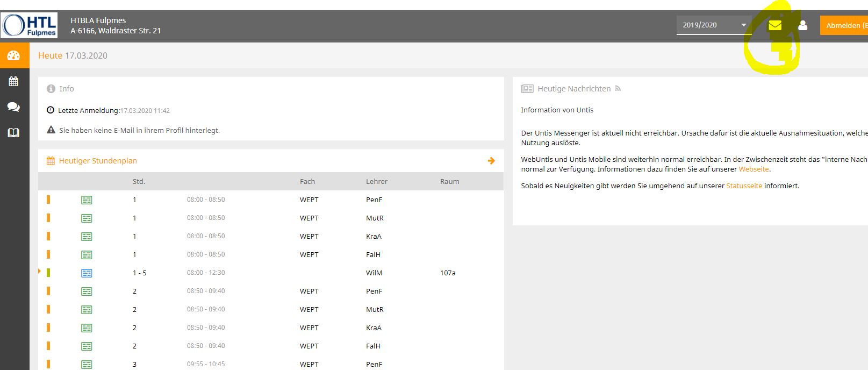Click the clock icon beside Letzte Anmeldung
The width and height of the screenshot is (868, 370).
(51, 110)
